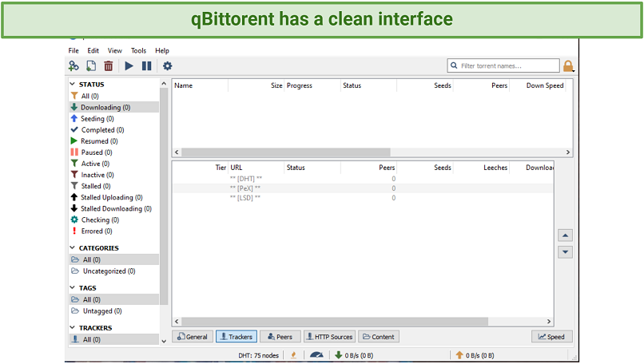Select the Active (0) filter
644x364 pixels.
114,164
